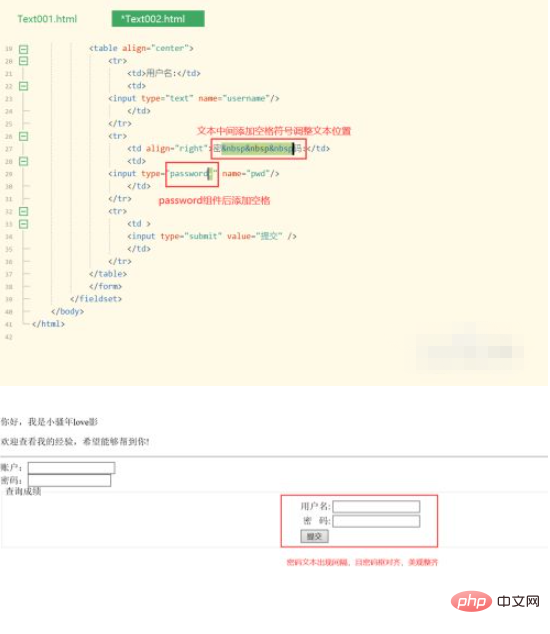Collapse the fold marker on line 32
The height and width of the screenshot is (634, 550).
(24, 211)
